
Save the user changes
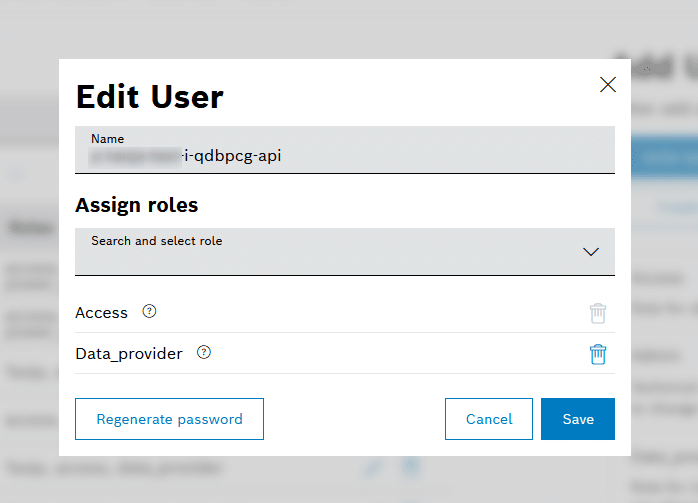pos(577,419)
